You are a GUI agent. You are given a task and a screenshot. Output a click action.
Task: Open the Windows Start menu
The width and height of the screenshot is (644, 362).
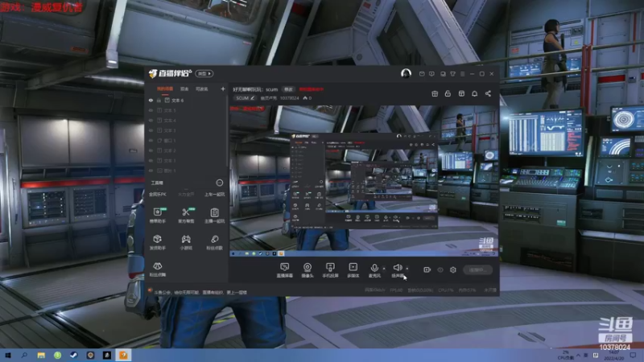click(8, 355)
